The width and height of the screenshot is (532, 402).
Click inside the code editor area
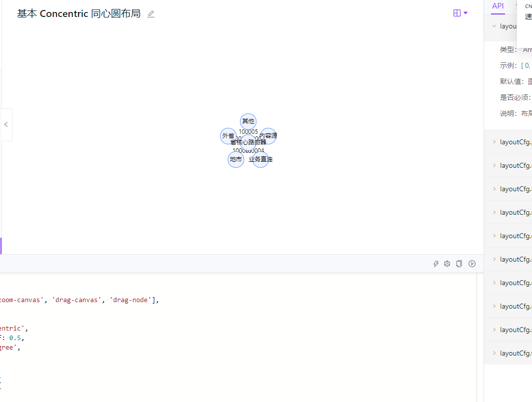coord(200,325)
